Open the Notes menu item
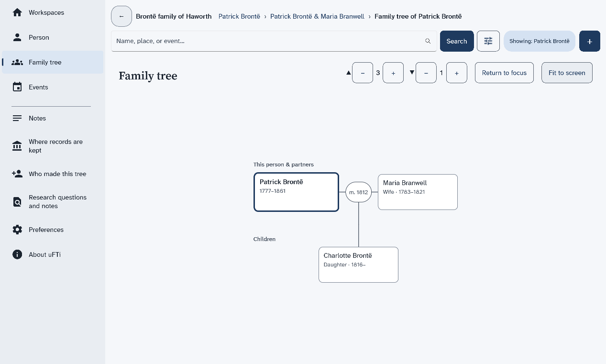The width and height of the screenshot is (606, 364). [x=53, y=118]
